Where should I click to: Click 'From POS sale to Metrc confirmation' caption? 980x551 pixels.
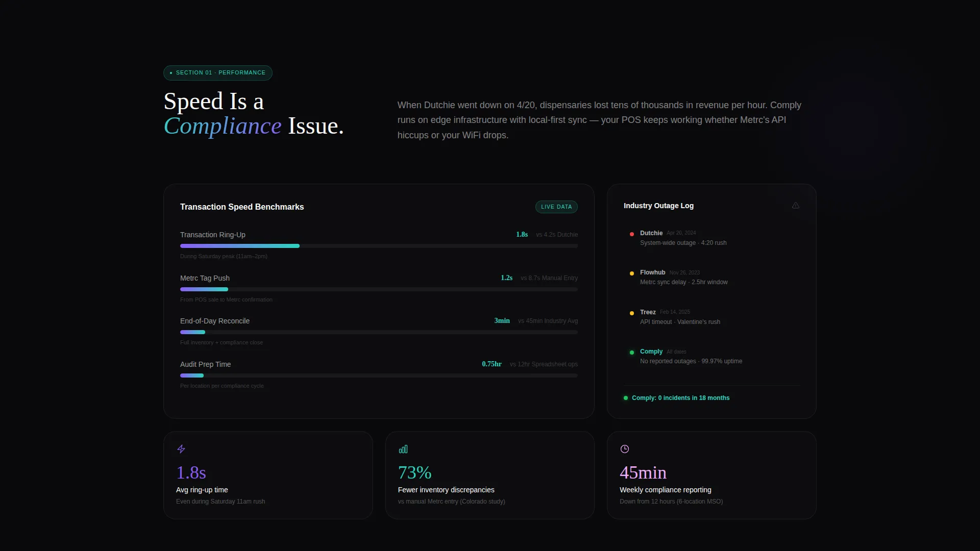coord(226,299)
